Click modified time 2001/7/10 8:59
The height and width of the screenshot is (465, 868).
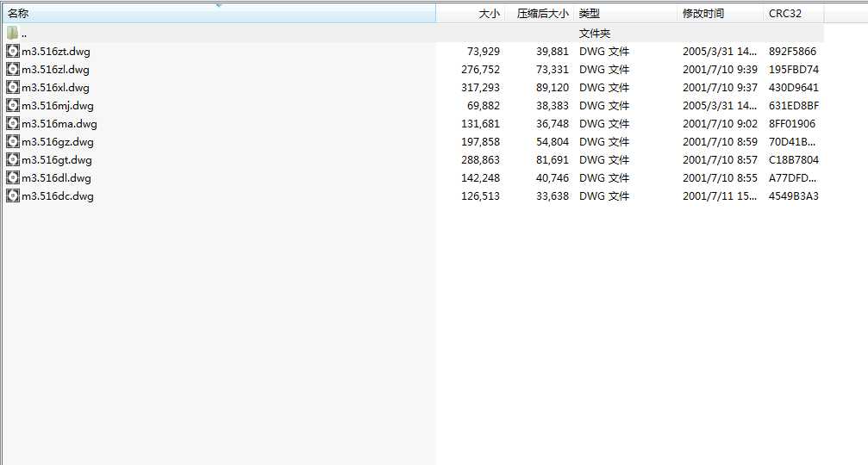click(x=720, y=141)
